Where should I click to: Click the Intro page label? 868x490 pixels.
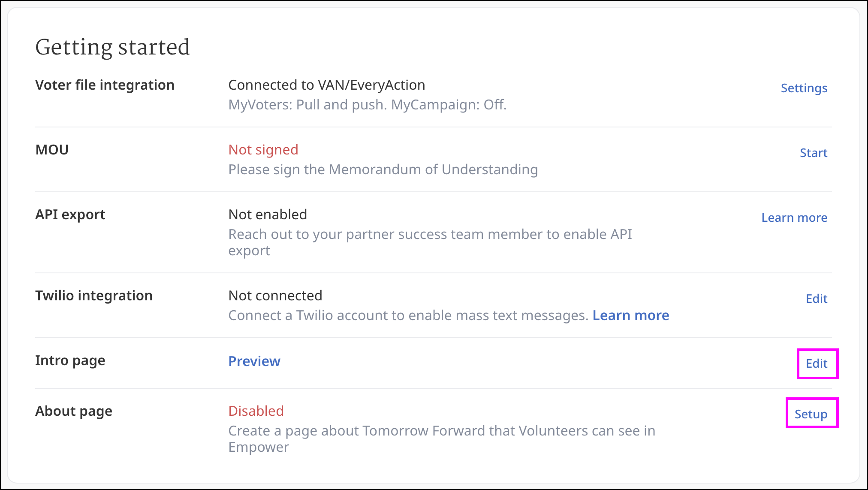[70, 360]
